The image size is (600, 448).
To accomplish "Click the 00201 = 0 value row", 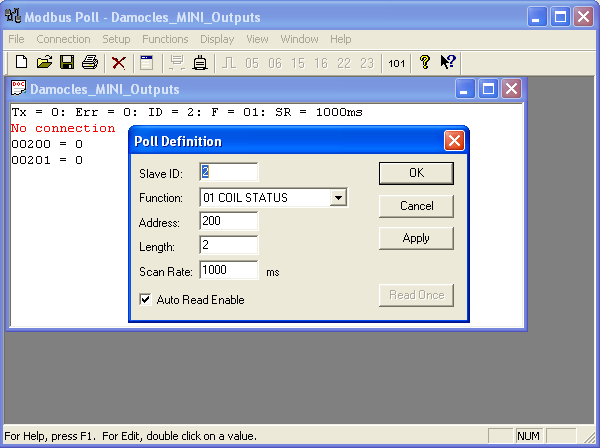I will pos(47,160).
